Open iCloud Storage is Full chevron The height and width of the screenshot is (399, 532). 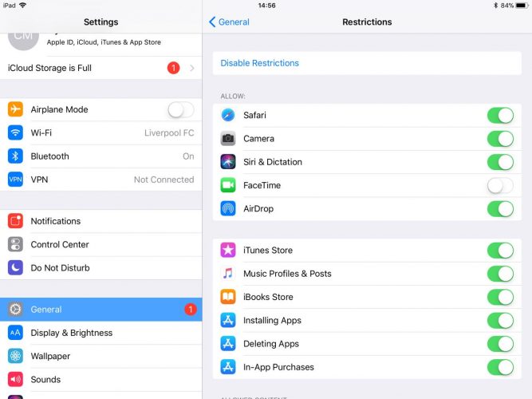[x=192, y=68]
